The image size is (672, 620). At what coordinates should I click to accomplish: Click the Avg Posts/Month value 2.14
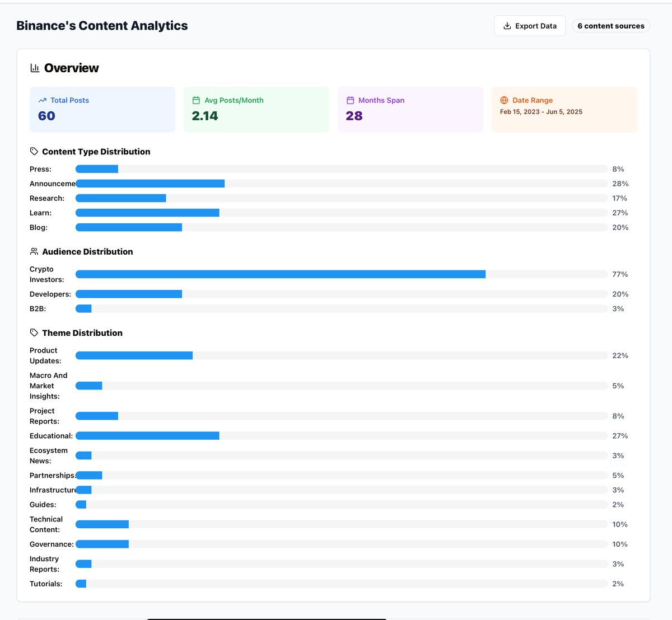(205, 116)
